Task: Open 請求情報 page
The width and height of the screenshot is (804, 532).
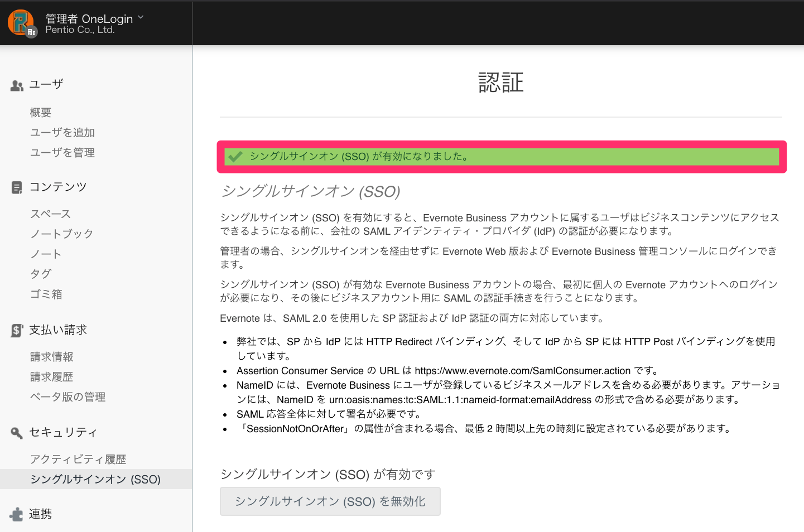Action: [52, 357]
